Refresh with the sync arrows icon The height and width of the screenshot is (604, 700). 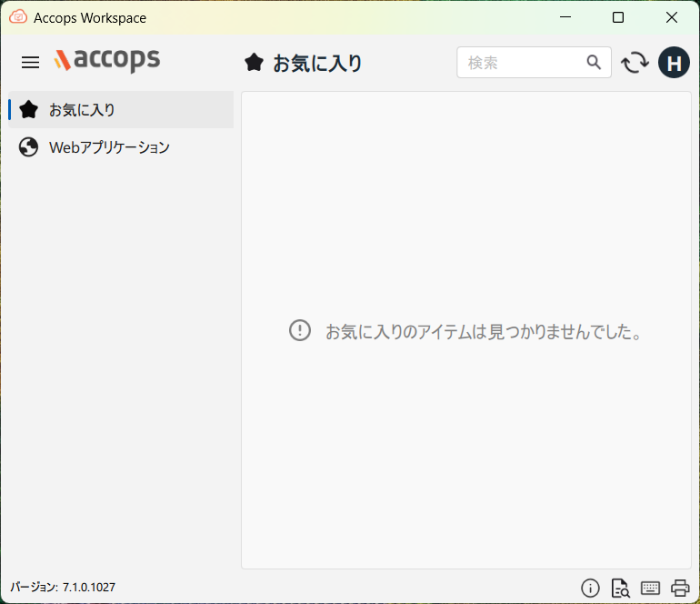tap(635, 63)
